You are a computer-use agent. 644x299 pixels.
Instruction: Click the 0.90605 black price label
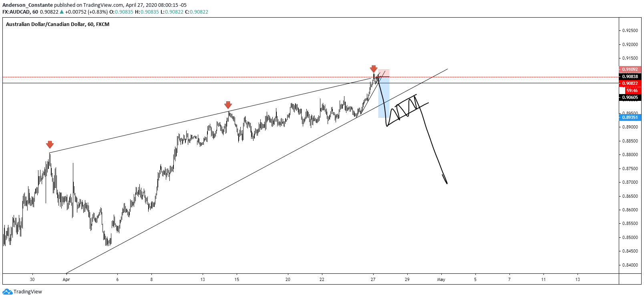tap(630, 97)
